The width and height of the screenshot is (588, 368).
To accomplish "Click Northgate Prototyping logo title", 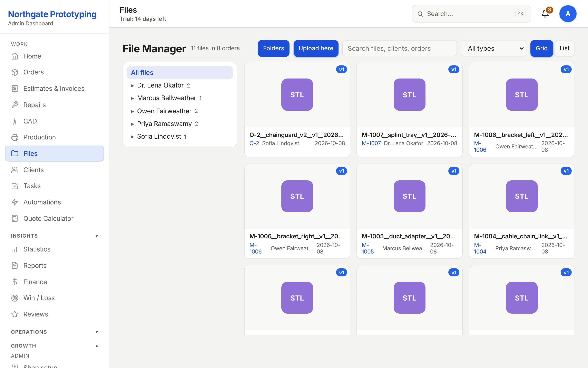I will tap(52, 14).
